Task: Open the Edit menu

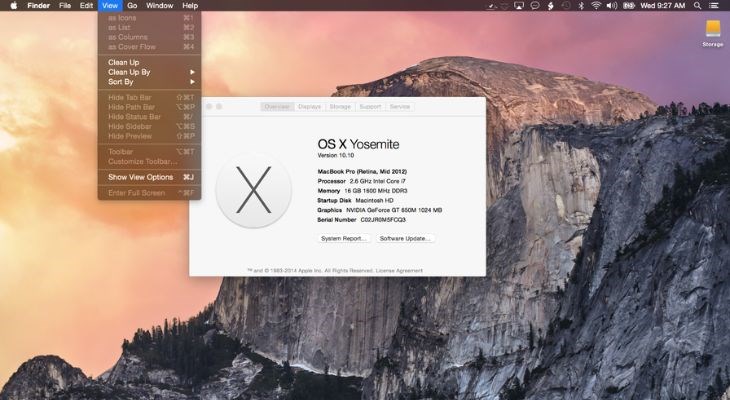Action: pos(86,6)
